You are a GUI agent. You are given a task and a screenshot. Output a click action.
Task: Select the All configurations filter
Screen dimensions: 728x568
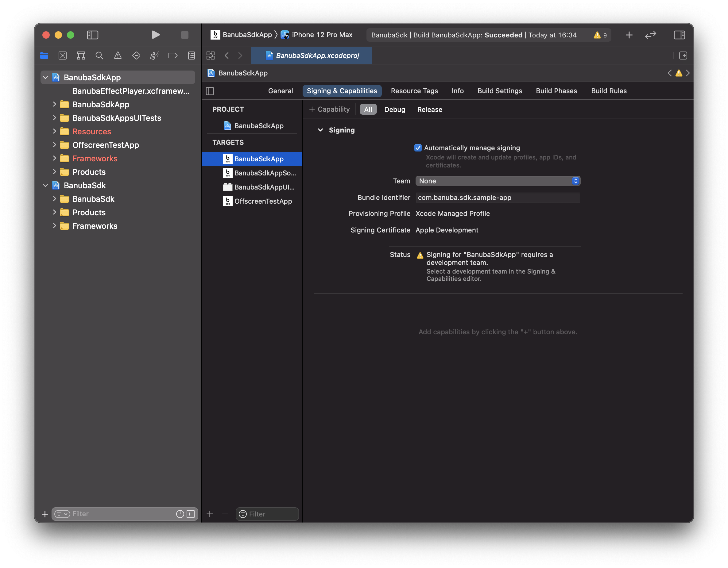368,109
